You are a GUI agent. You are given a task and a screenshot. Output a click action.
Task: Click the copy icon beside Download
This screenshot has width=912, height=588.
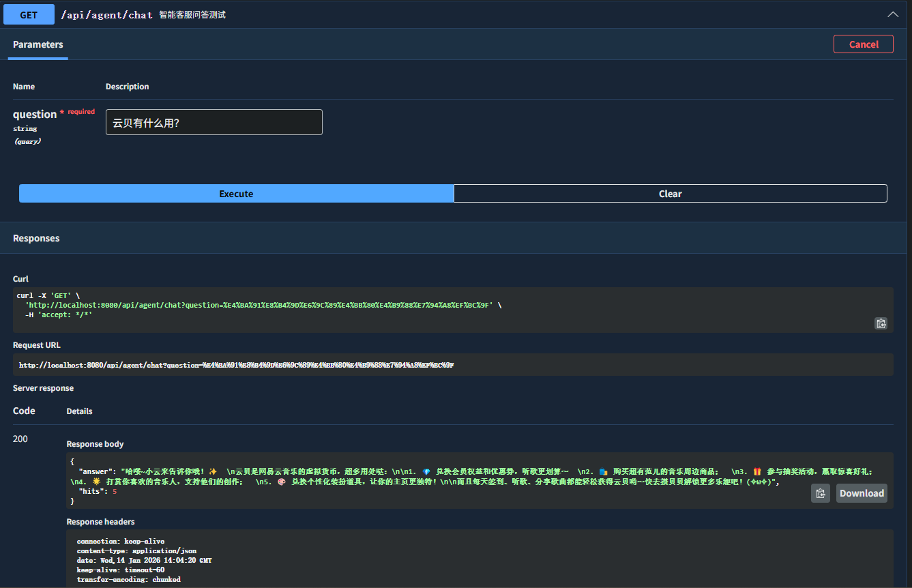(821, 493)
